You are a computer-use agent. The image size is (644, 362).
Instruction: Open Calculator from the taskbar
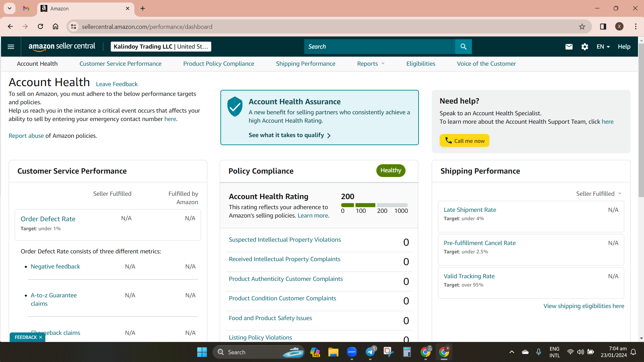coord(407,352)
